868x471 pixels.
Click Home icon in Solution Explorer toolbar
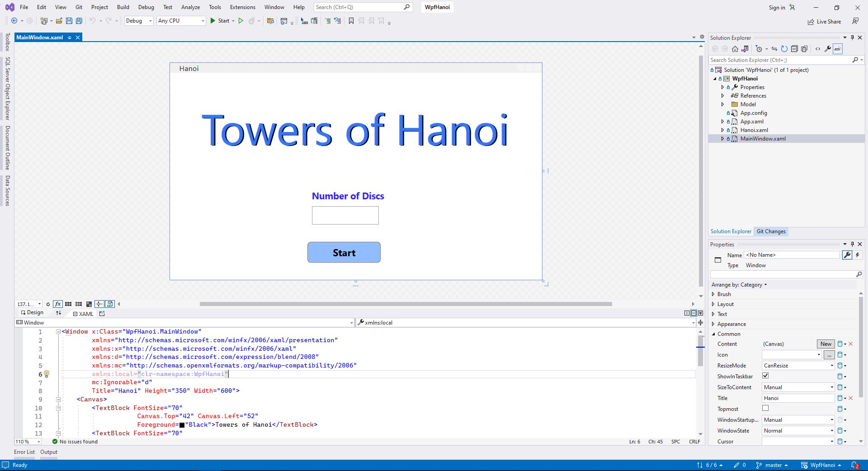[735, 49]
